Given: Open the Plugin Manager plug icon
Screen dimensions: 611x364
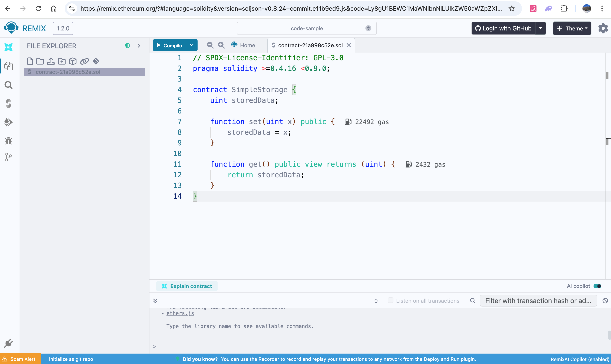Looking at the screenshot, I should [9, 343].
